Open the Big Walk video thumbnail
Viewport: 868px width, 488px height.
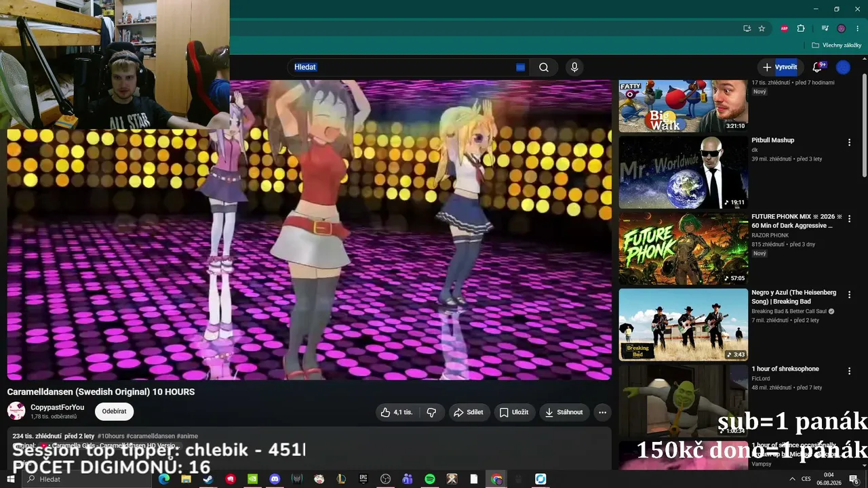pyautogui.click(x=683, y=106)
